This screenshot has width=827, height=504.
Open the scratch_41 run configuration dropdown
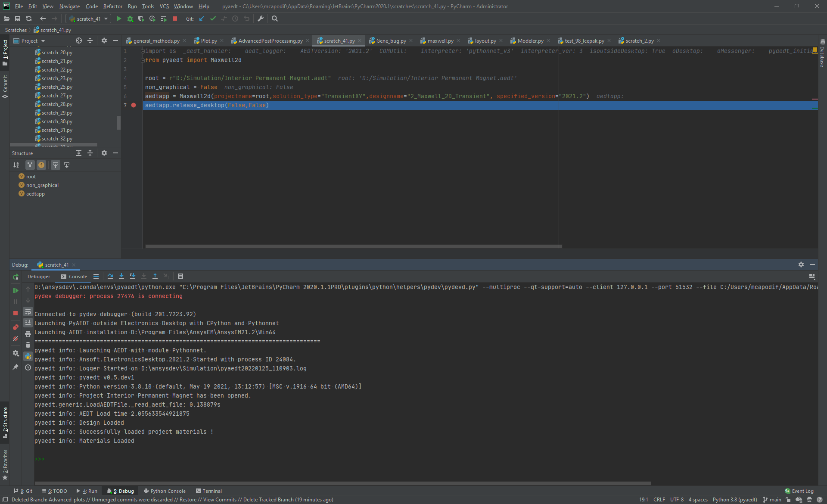click(x=106, y=19)
